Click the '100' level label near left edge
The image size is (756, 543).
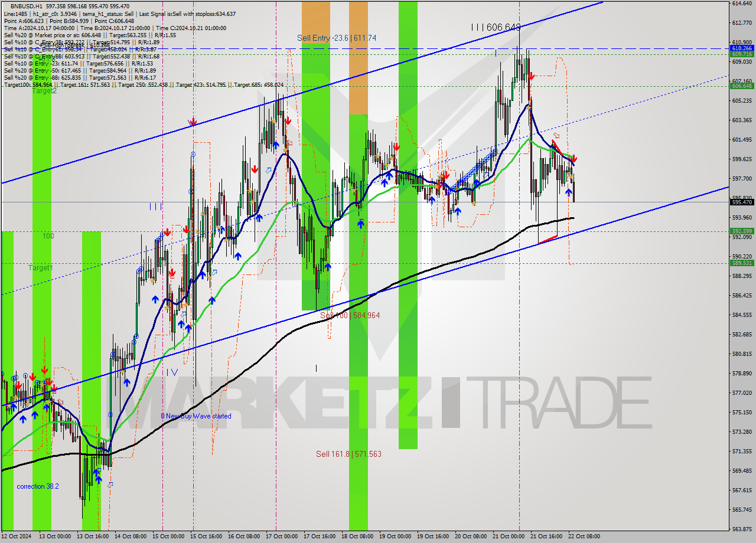48,236
